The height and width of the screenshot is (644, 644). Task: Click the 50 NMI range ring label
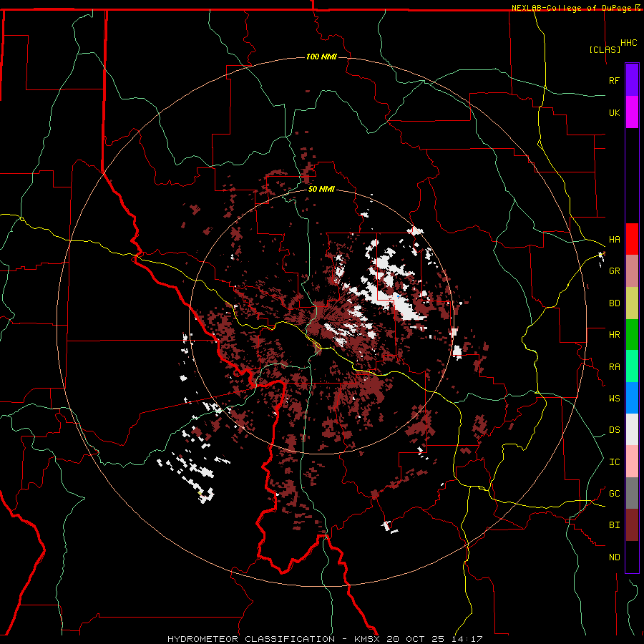(x=321, y=189)
